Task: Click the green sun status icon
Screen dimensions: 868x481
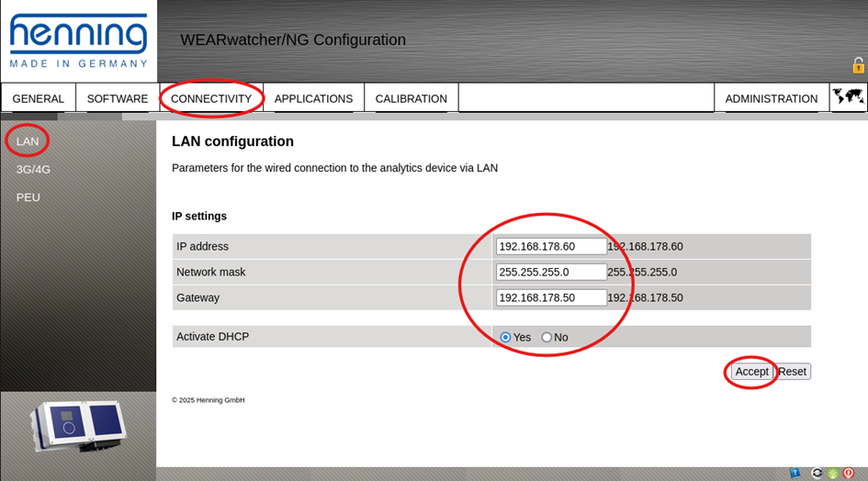Action: click(832, 473)
